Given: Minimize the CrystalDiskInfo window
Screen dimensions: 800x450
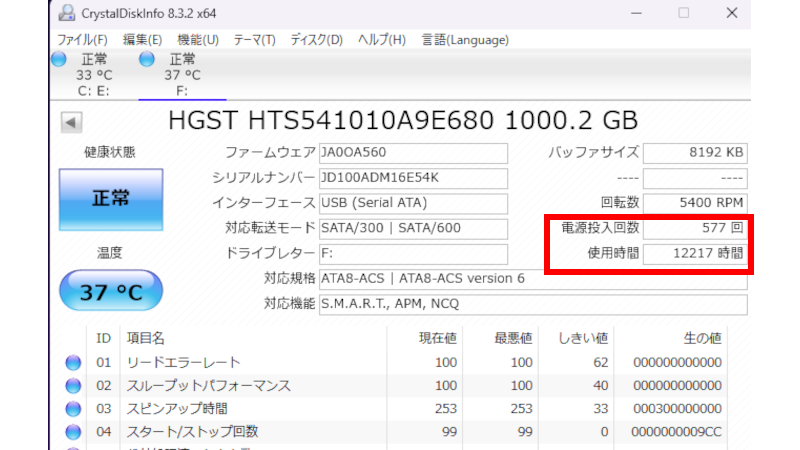Looking at the screenshot, I should pyautogui.click(x=636, y=13).
